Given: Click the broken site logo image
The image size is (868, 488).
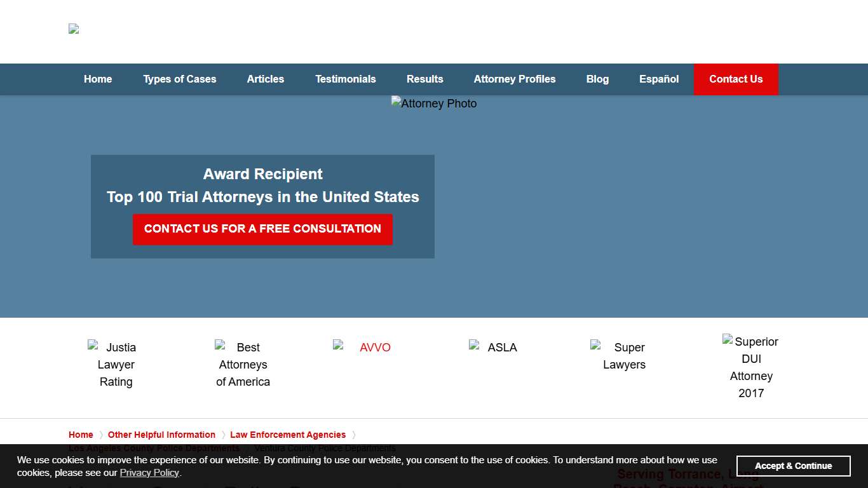Looking at the screenshot, I should [74, 29].
